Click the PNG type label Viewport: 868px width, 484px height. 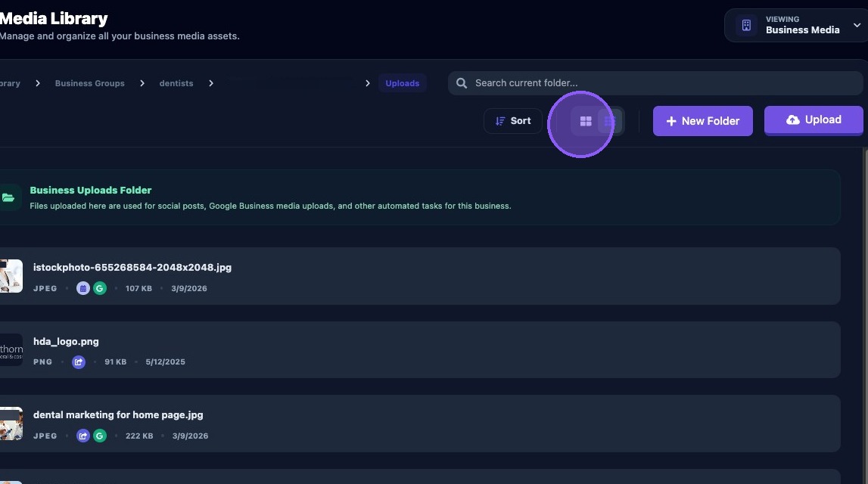[42, 361]
